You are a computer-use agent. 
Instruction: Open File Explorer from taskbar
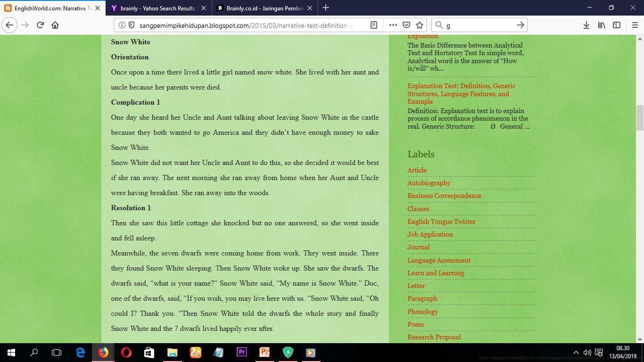pos(172,353)
